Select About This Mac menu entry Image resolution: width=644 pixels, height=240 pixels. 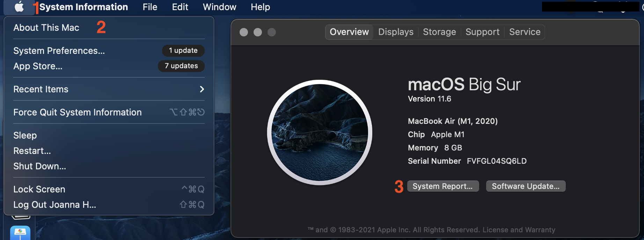point(46,28)
